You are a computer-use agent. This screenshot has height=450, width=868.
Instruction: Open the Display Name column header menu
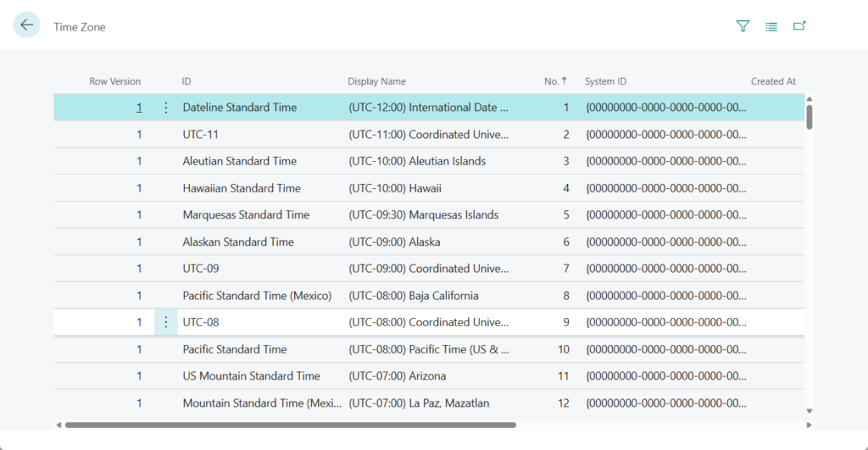click(376, 81)
